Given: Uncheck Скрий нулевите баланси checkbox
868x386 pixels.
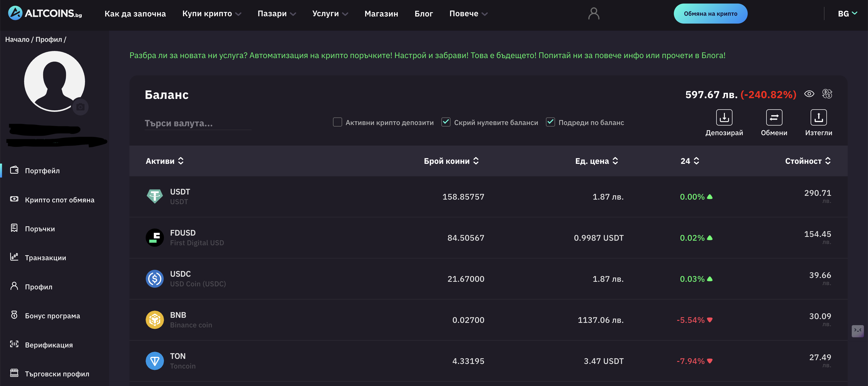Looking at the screenshot, I should tap(446, 122).
